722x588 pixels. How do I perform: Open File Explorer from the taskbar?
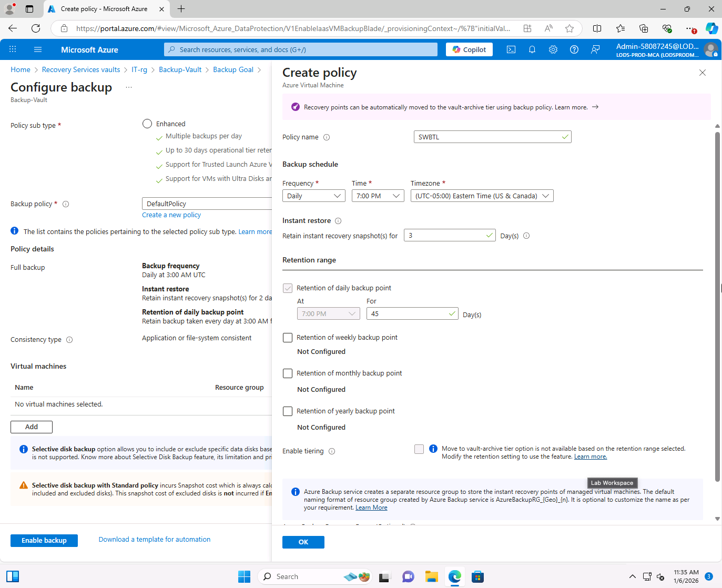tap(432, 576)
